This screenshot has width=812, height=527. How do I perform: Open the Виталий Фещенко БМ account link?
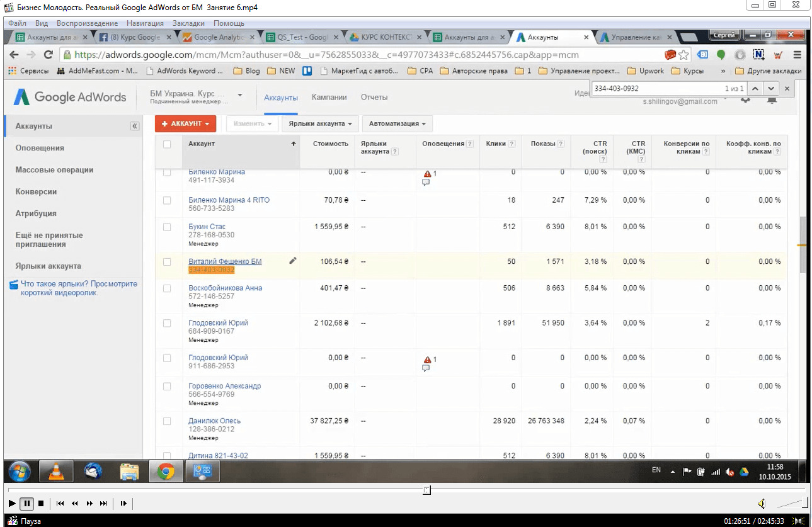tap(225, 261)
